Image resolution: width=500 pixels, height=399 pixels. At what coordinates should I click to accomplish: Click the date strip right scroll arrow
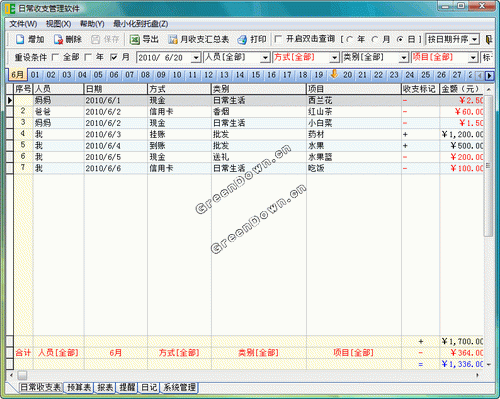[489, 76]
